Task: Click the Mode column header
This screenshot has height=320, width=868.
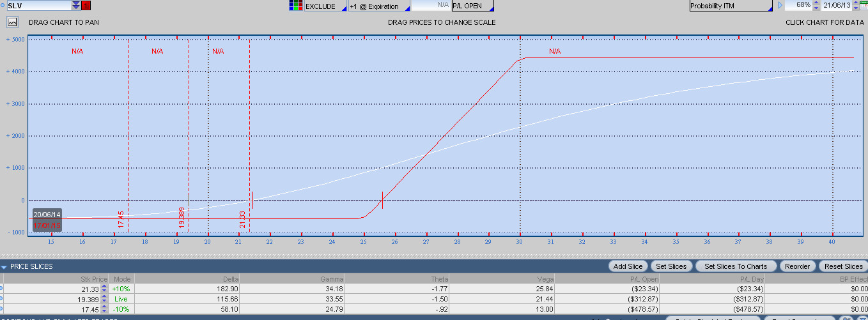Action: pyautogui.click(x=121, y=279)
